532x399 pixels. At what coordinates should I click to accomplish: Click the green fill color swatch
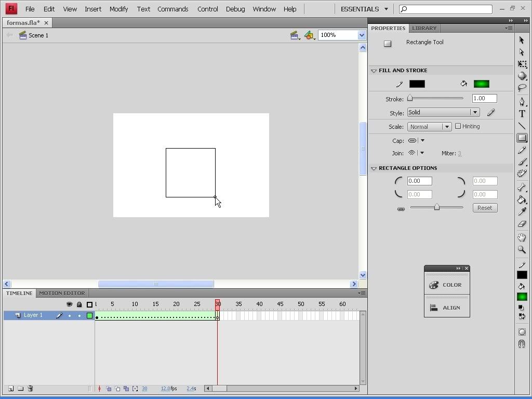pyautogui.click(x=481, y=84)
